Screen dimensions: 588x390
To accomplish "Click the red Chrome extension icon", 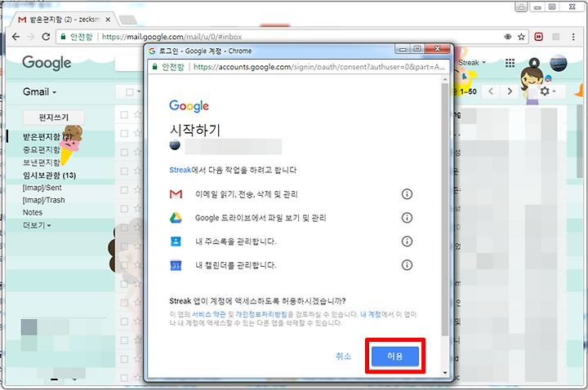I will click(538, 37).
